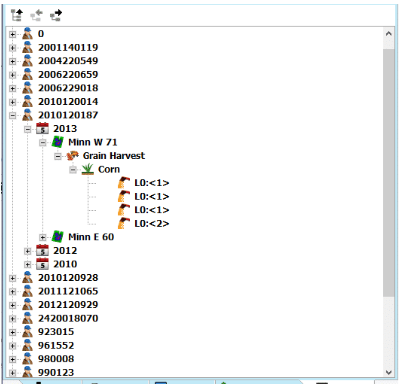Expand grower 2006220659
Image resolution: width=399 pixels, height=391 pixels.
point(12,75)
